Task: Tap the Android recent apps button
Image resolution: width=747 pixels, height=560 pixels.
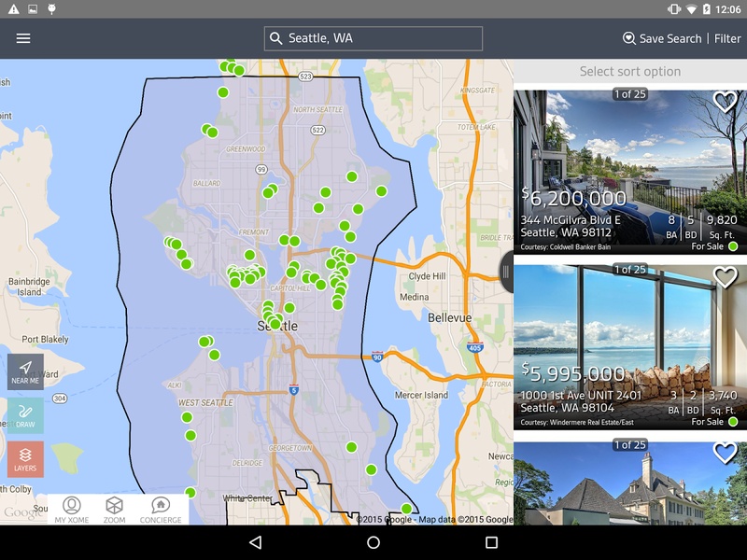Action: [491, 542]
